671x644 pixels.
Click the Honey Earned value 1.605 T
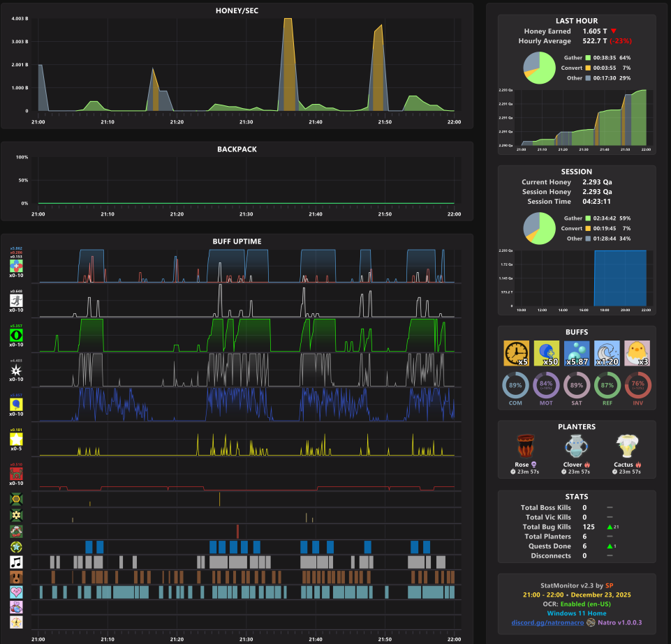point(594,31)
